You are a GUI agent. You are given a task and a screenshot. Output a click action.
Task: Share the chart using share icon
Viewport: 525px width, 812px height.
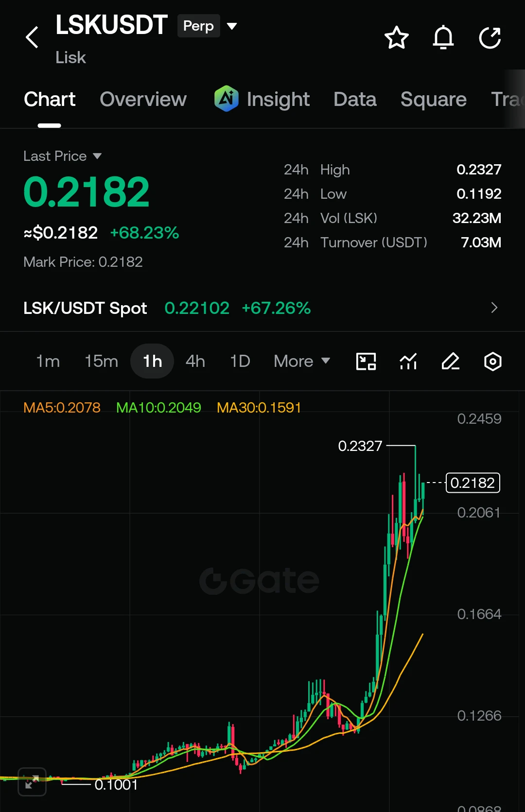coord(490,37)
